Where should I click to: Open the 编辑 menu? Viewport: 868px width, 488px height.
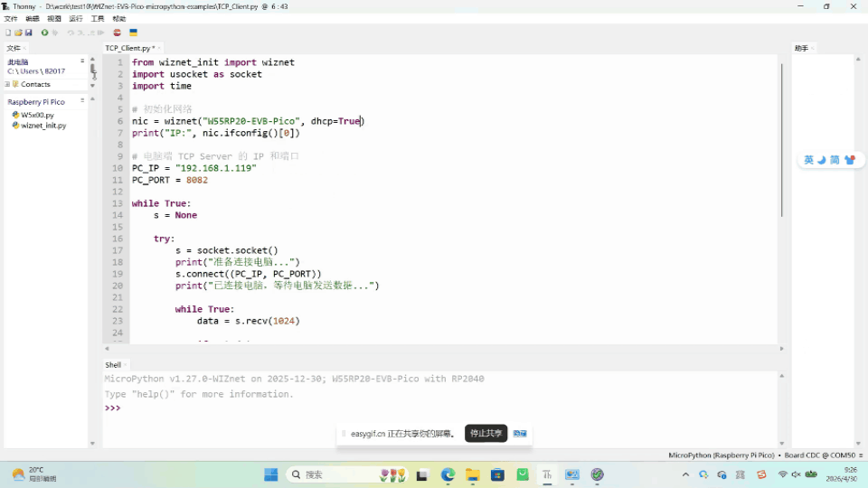point(33,19)
